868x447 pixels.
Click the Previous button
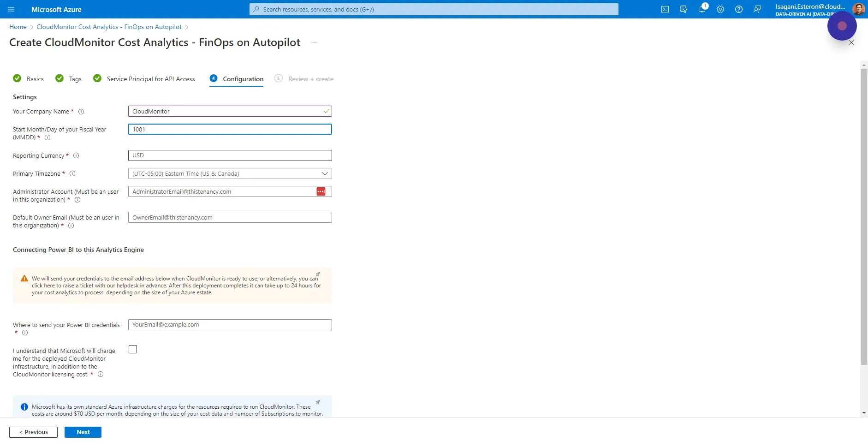pos(33,432)
